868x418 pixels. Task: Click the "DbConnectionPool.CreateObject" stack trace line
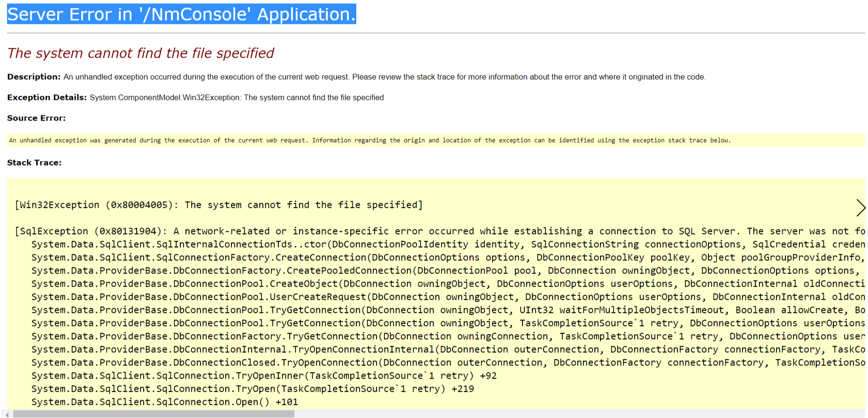(x=448, y=284)
